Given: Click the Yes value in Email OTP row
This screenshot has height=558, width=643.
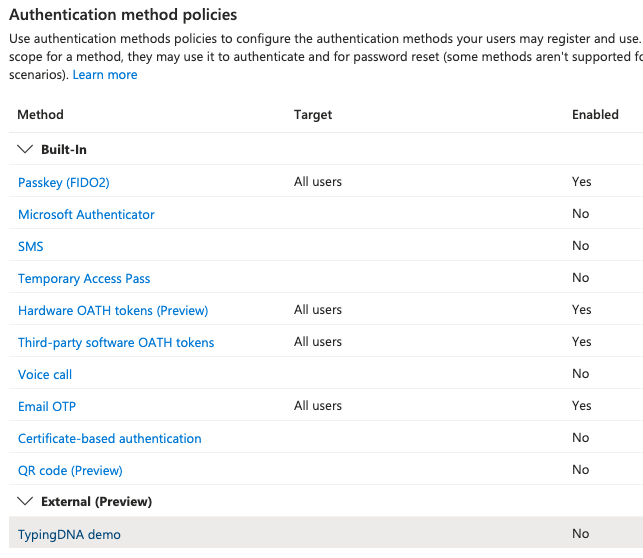Looking at the screenshot, I should pos(581,405).
